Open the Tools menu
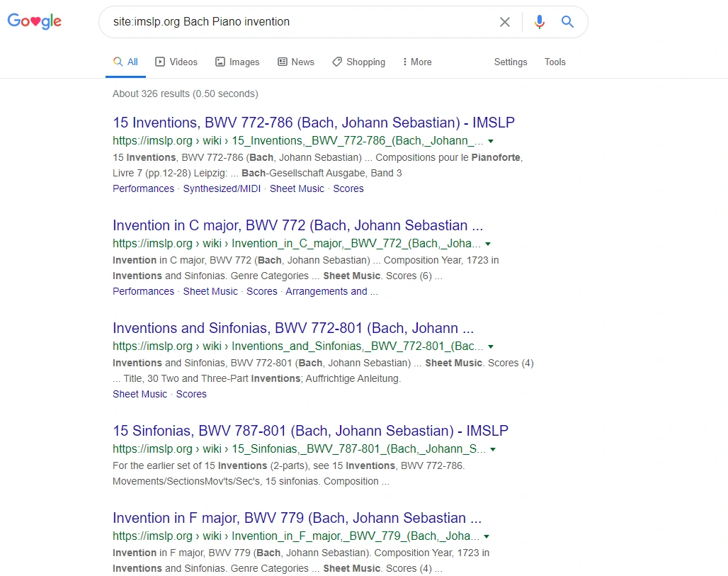Viewport: 728px width, 576px height. pyautogui.click(x=554, y=62)
